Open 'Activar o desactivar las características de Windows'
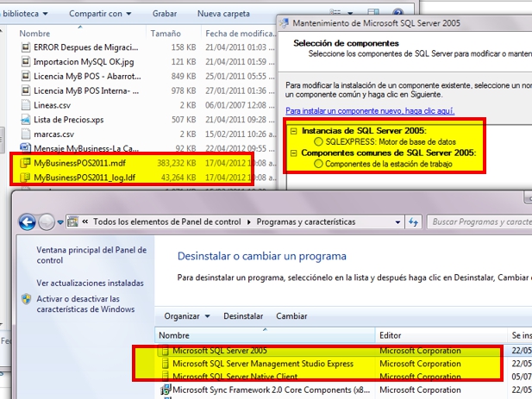The width and height of the screenshot is (532, 399). click(85, 303)
